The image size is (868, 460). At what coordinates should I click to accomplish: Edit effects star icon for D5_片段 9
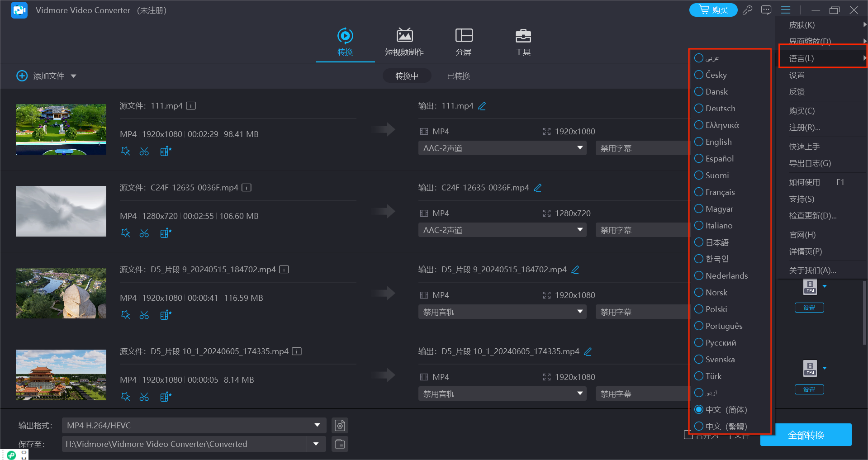click(x=126, y=315)
